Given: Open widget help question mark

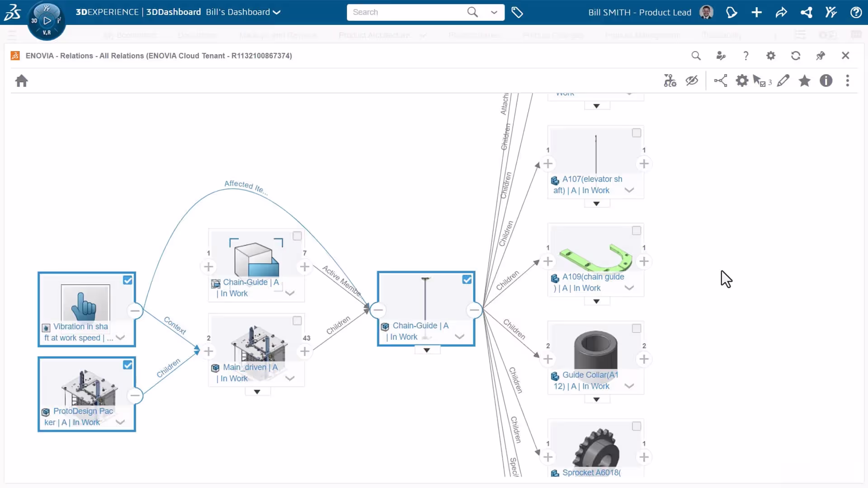Looking at the screenshot, I should [x=746, y=56].
